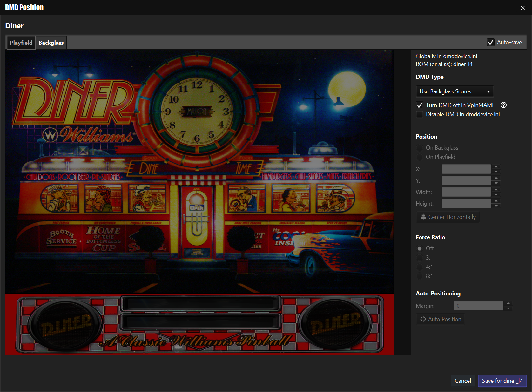The width and height of the screenshot is (532, 392).
Task: Select Force Ratio 8:1
Action: (420, 276)
